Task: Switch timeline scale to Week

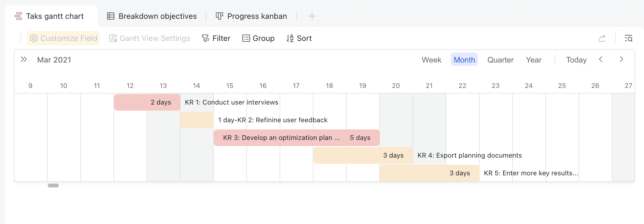Action: (x=431, y=60)
